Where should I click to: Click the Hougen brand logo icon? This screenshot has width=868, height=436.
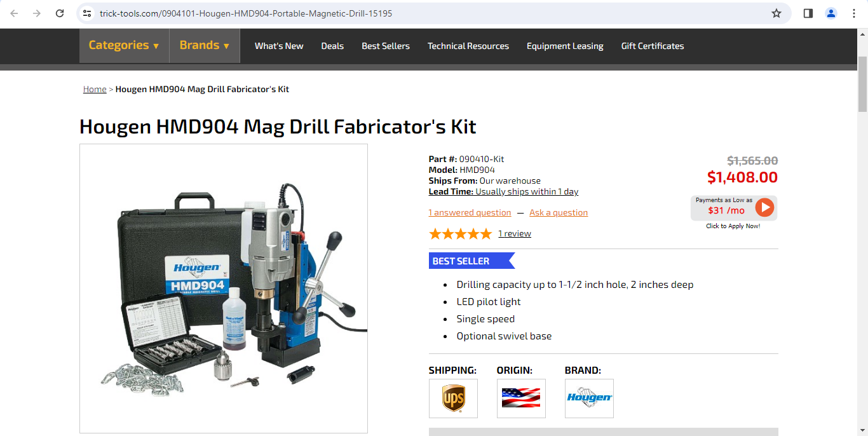pos(589,399)
